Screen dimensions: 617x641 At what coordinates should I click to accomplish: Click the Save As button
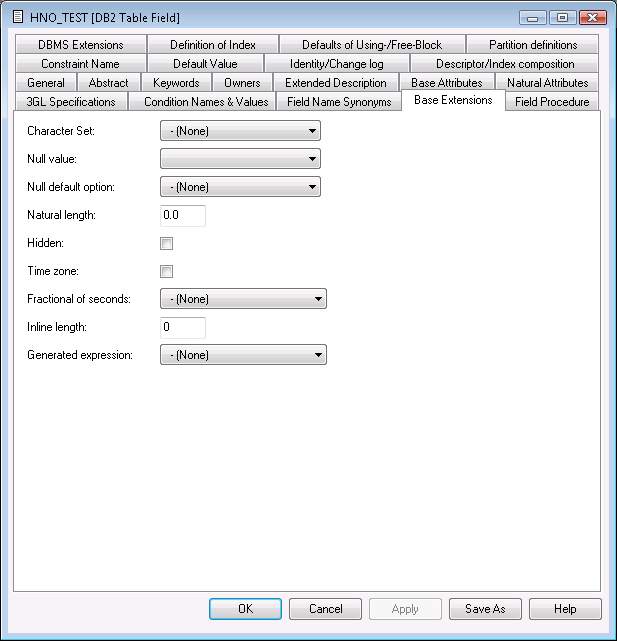pos(485,609)
